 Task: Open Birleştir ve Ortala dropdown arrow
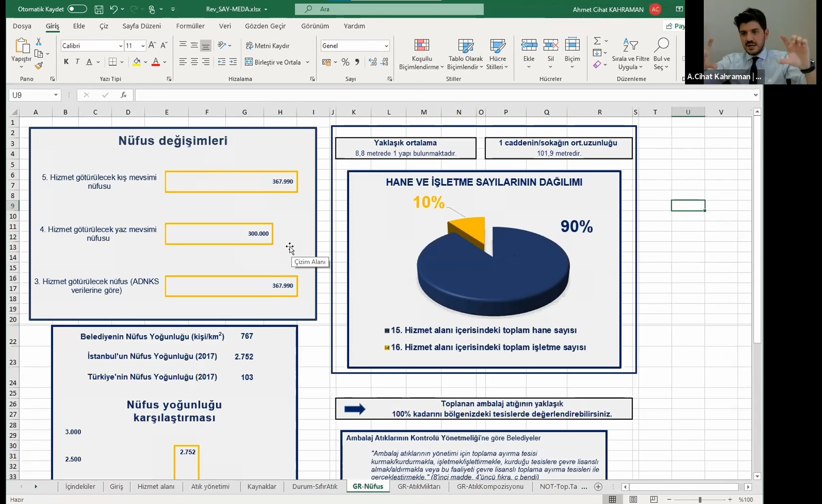pyautogui.click(x=308, y=62)
